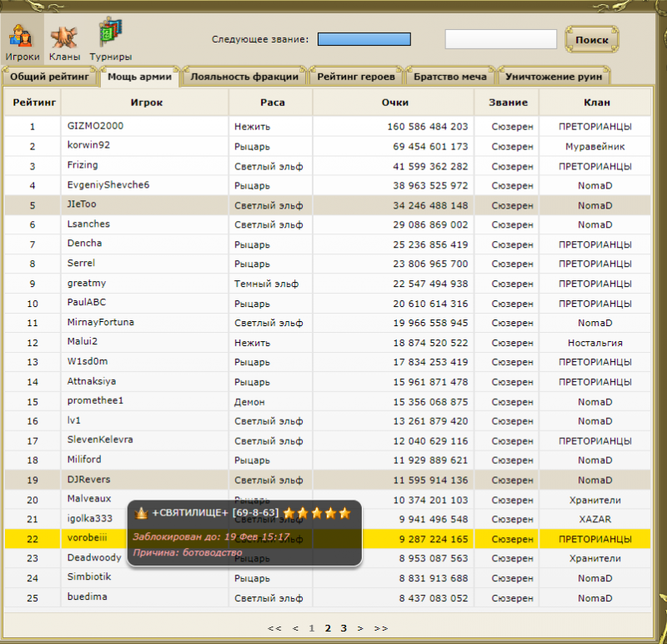Screen dimensions: 667x644
Task: Switch to the Лояльность фракции tab
Action: pyautogui.click(x=244, y=77)
